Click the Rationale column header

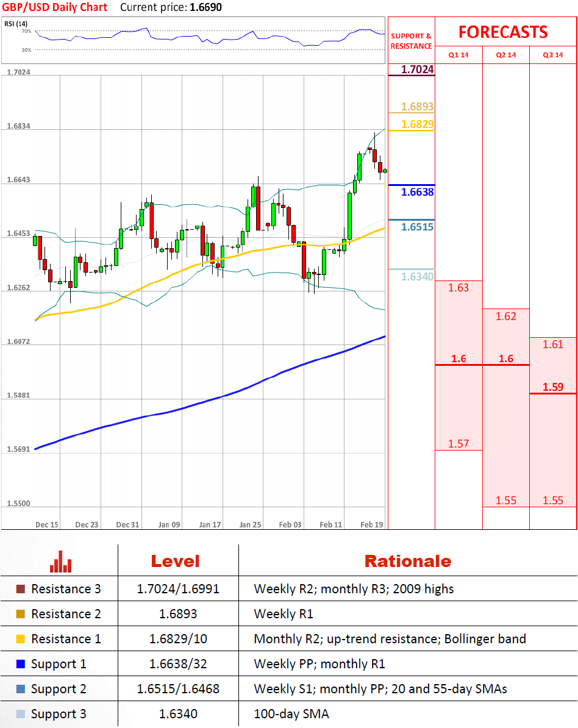(407, 561)
